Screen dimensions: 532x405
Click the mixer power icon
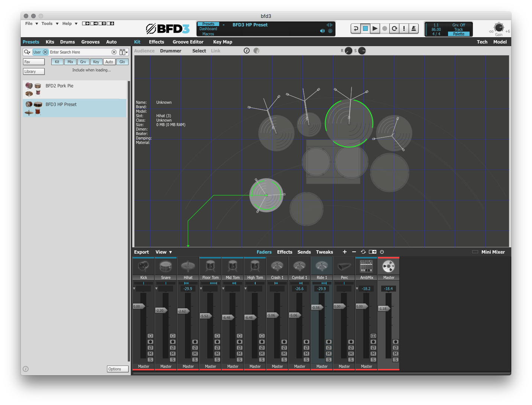coord(382,252)
